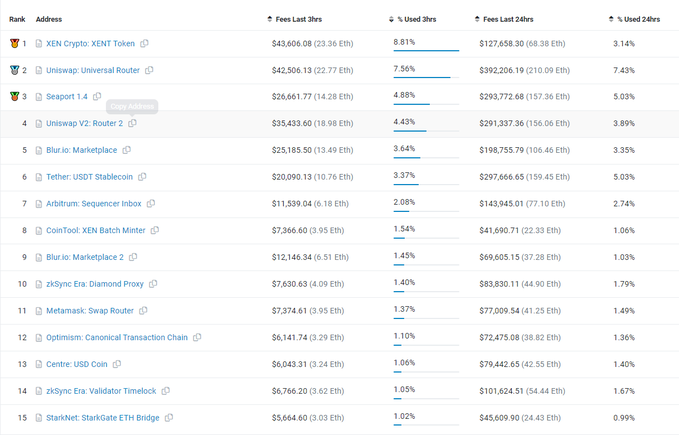This screenshot has width=679, height=435.
Task: Copy address of Tether: USDT Stablecoin
Action: (x=142, y=177)
